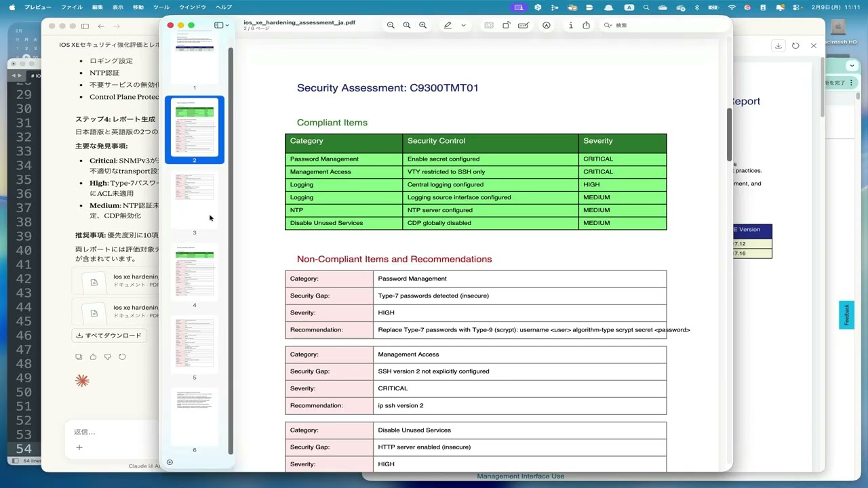Click 'Security Assessment: C9300TMT01' heading
This screenshot has width=868, height=488.
pyautogui.click(x=388, y=88)
